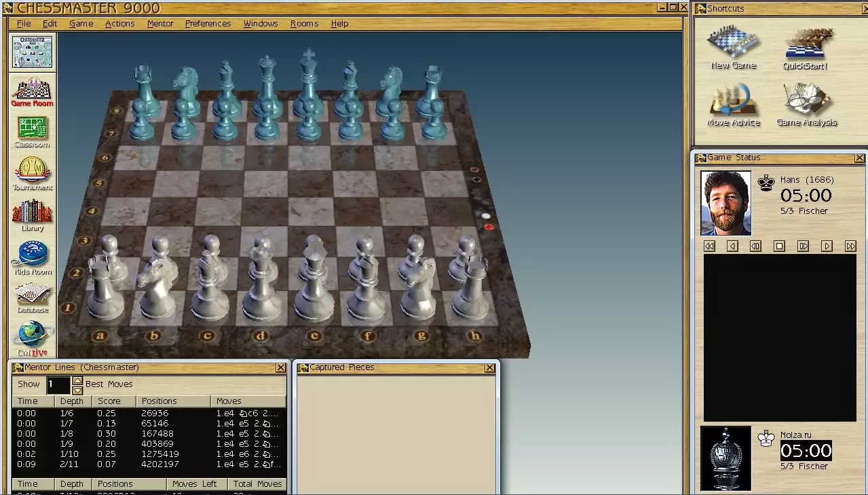Viewport: 868px width, 495px height.
Task: Open the Library bookshelf icon
Action: 32,215
